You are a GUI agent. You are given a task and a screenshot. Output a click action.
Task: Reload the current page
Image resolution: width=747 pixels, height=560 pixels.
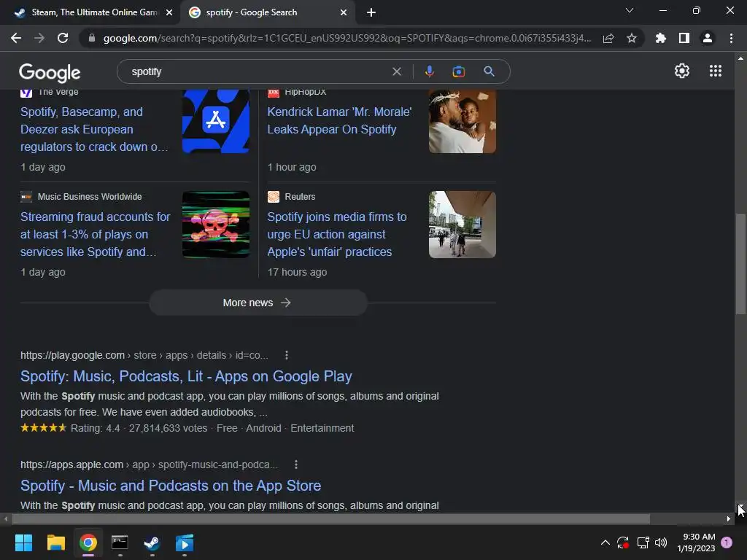click(x=63, y=38)
